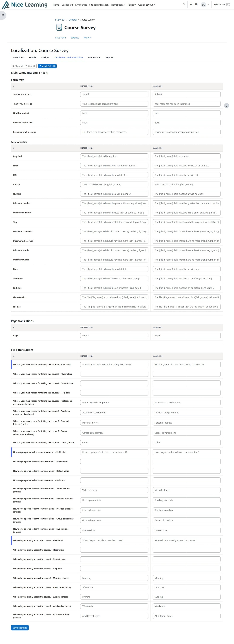Open the course index drawer icon
The width and height of the screenshot is (234, 644).
(x=3, y=15)
